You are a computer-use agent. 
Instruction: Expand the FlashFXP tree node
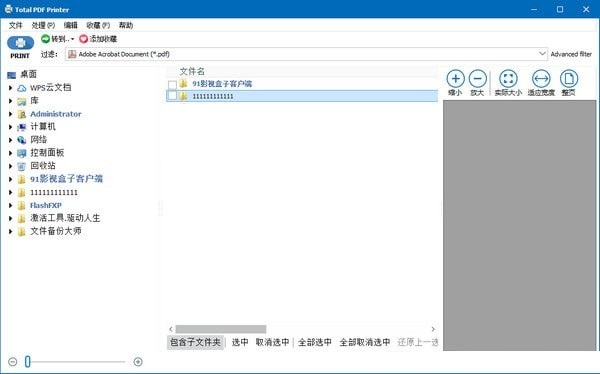point(10,206)
